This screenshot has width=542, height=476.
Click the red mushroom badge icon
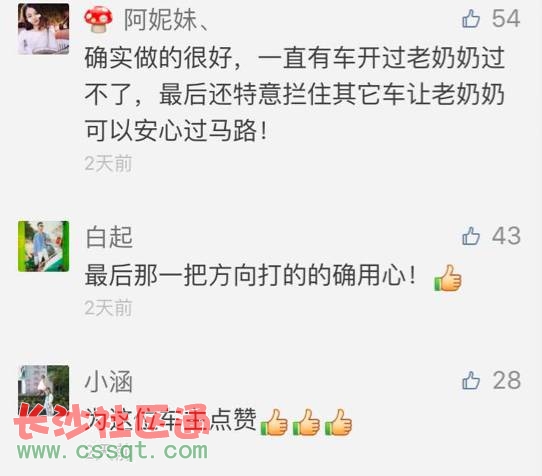coord(99,20)
